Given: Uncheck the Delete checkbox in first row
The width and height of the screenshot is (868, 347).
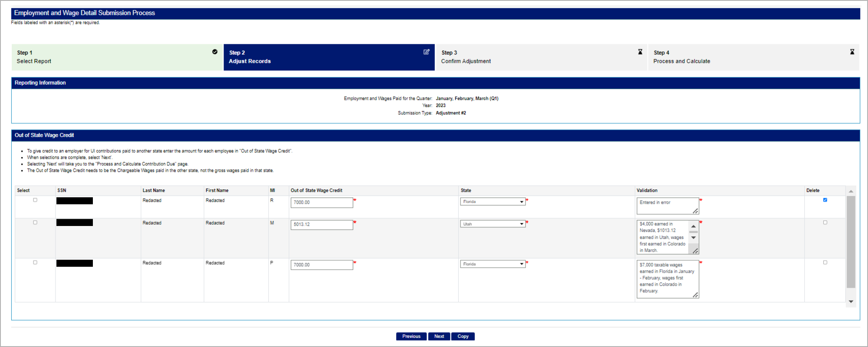Looking at the screenshot, I should 825,200.
